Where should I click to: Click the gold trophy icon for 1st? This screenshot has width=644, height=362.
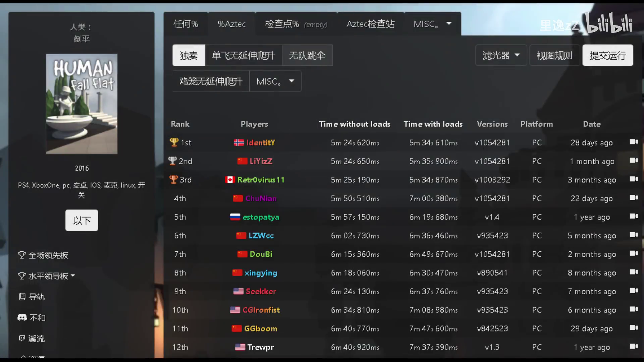coord(174,142)
